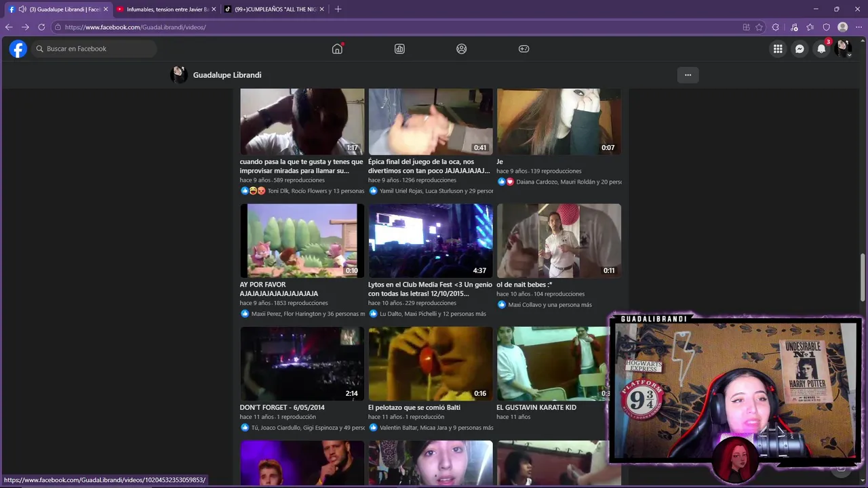Open 'EL GUSTAVIN KARATE KID' title link
868x488 pixels.
click(536, 407)
